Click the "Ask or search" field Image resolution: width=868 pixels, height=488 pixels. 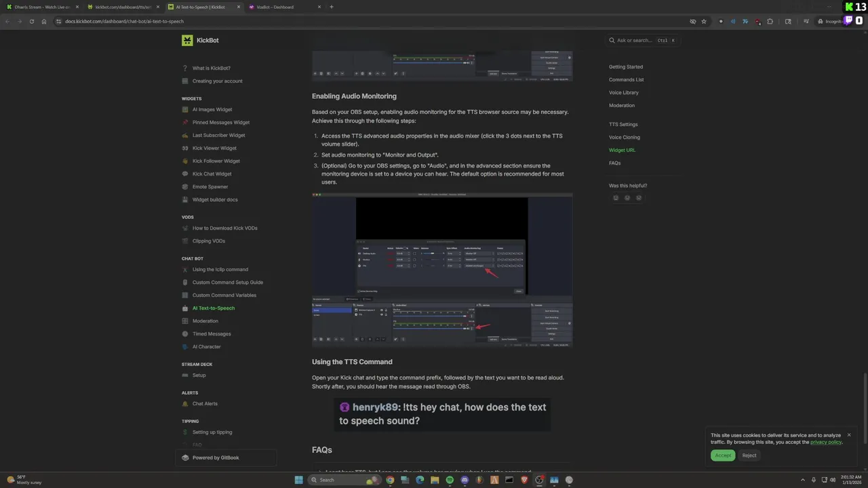coord(643,41)
